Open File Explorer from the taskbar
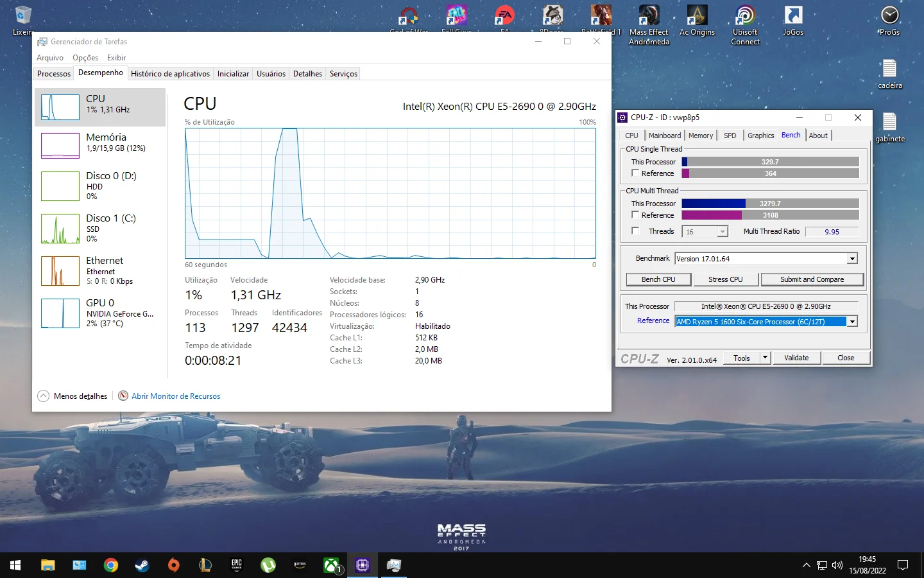This screenshot has height=578, width=924. 48,565
